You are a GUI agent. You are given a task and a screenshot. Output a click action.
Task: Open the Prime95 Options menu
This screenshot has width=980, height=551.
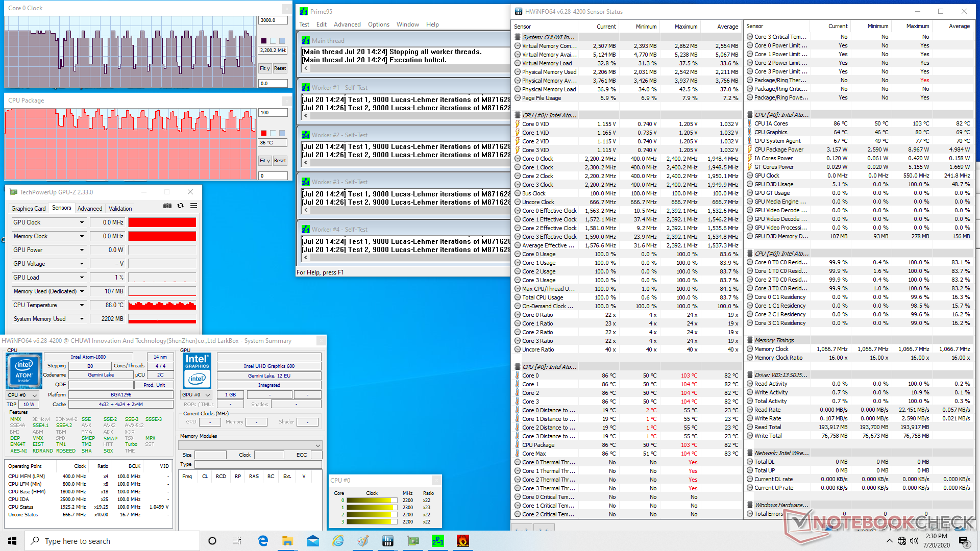pyautogui.click(x=378, y=24)
